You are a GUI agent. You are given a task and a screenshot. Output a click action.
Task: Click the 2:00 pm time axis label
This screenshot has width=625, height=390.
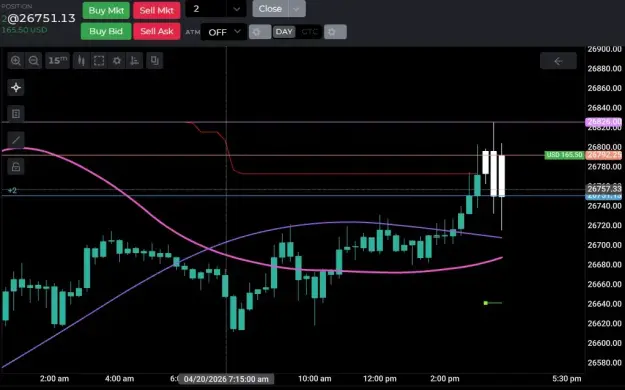[445, 379]
